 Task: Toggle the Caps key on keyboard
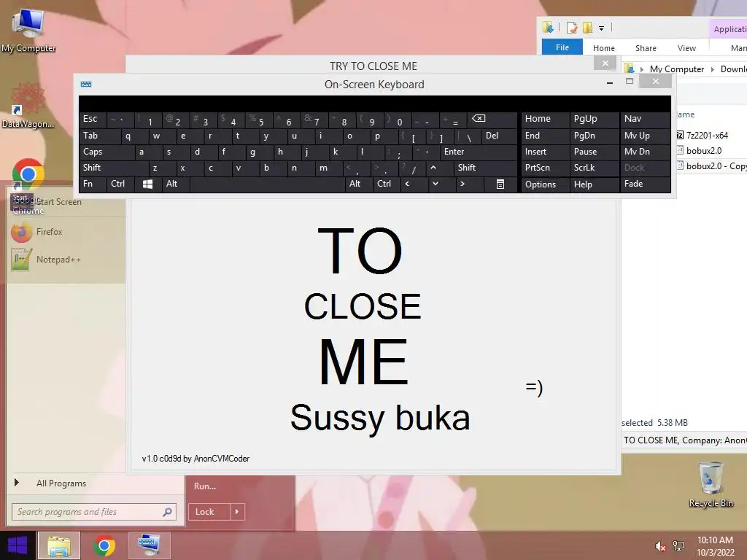[x=107, y=152]
